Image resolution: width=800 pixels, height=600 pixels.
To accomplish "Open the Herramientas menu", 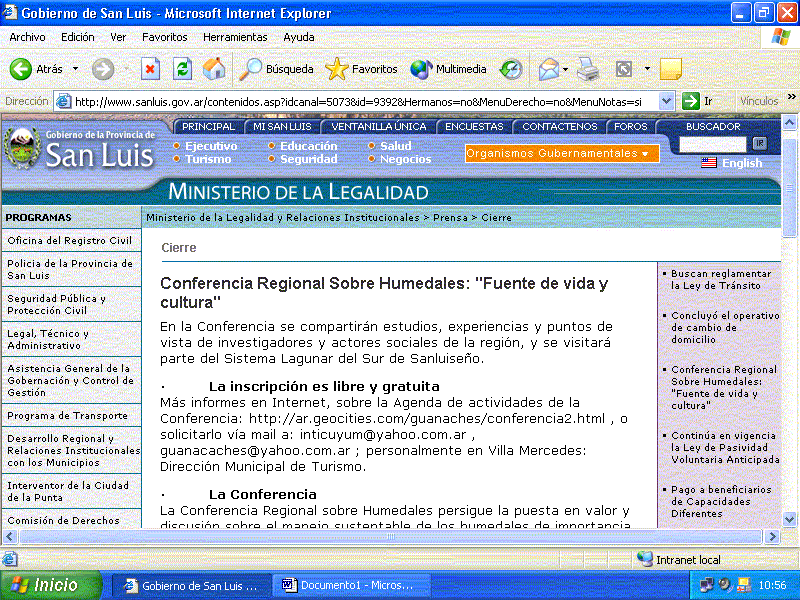I will (235, 37).
